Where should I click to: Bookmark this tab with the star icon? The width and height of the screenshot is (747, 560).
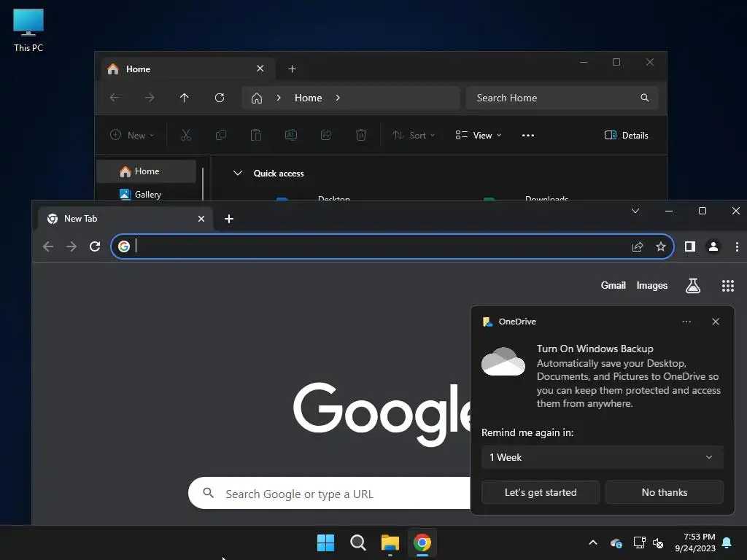click(661, 246)
